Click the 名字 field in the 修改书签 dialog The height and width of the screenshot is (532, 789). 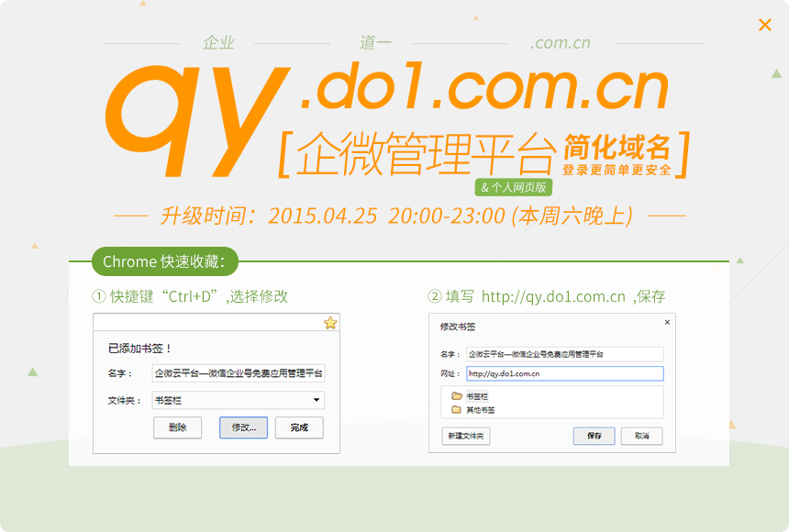coord(563,354)
